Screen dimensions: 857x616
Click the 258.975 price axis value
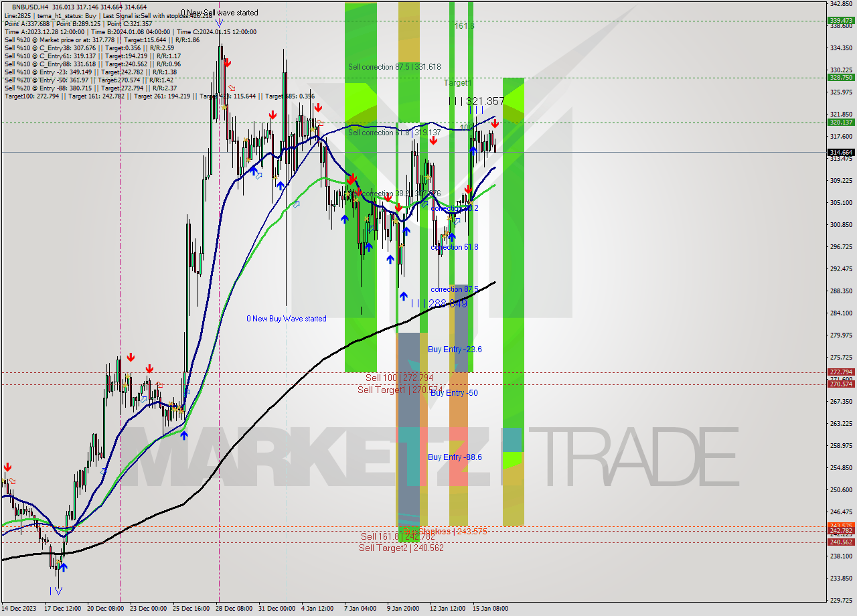tap(841, 446)
